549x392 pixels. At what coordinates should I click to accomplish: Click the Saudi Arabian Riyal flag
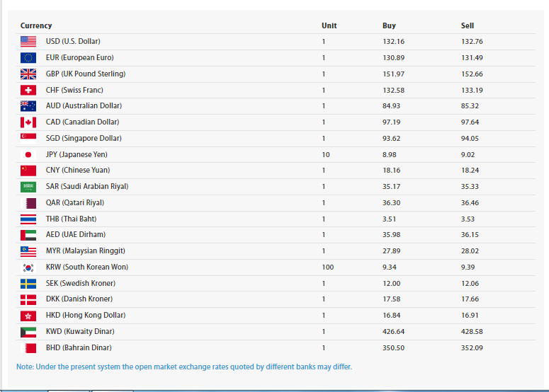point(28,187)
